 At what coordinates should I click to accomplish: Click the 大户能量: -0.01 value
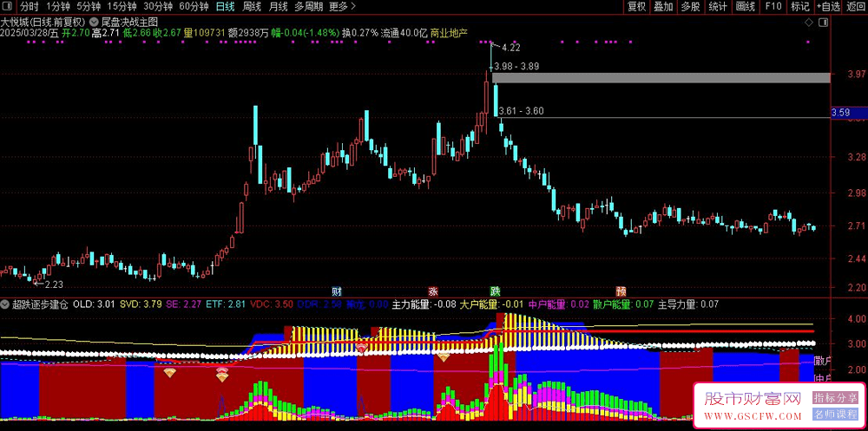492,304
